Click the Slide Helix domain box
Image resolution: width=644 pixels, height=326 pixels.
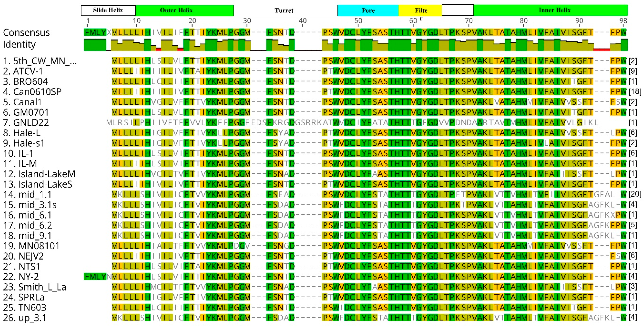[108, 10]
